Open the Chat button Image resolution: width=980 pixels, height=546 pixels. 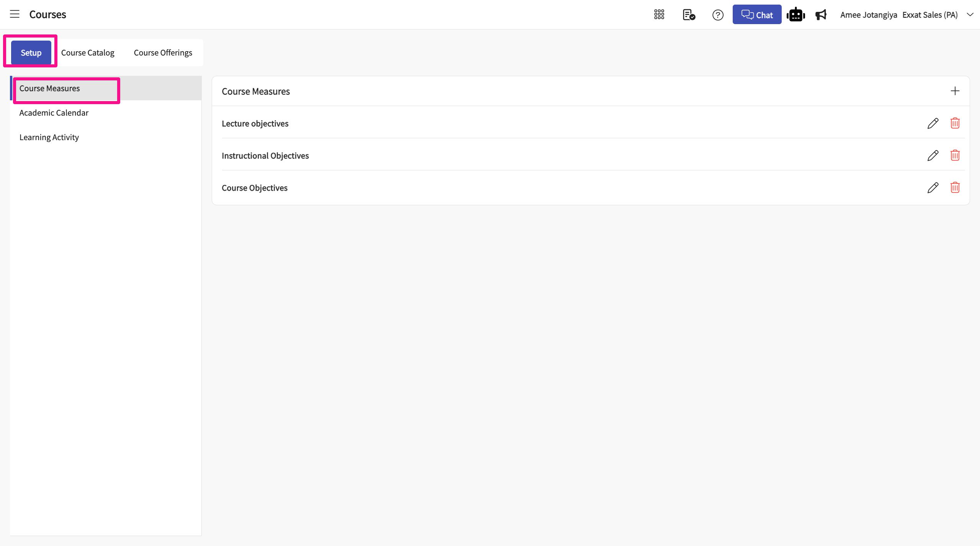click(x=757, y=15)
